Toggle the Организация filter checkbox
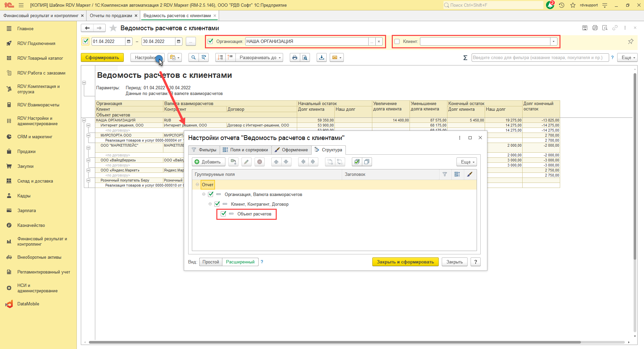 (211, 42)
